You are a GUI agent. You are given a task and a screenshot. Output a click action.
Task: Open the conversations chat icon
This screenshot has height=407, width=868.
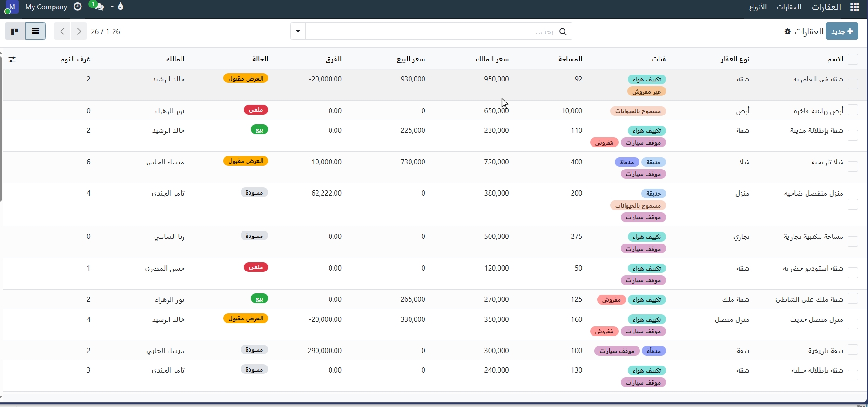98,7
